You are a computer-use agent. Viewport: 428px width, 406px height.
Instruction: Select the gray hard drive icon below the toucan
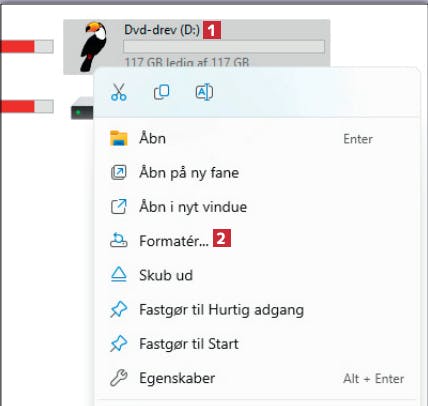tap(82, 108)
